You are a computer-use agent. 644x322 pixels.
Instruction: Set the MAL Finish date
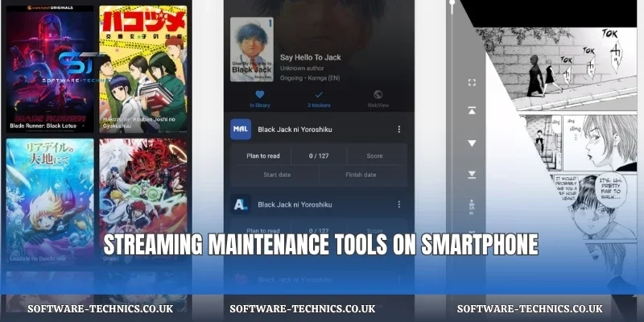(x=361, y=175)
